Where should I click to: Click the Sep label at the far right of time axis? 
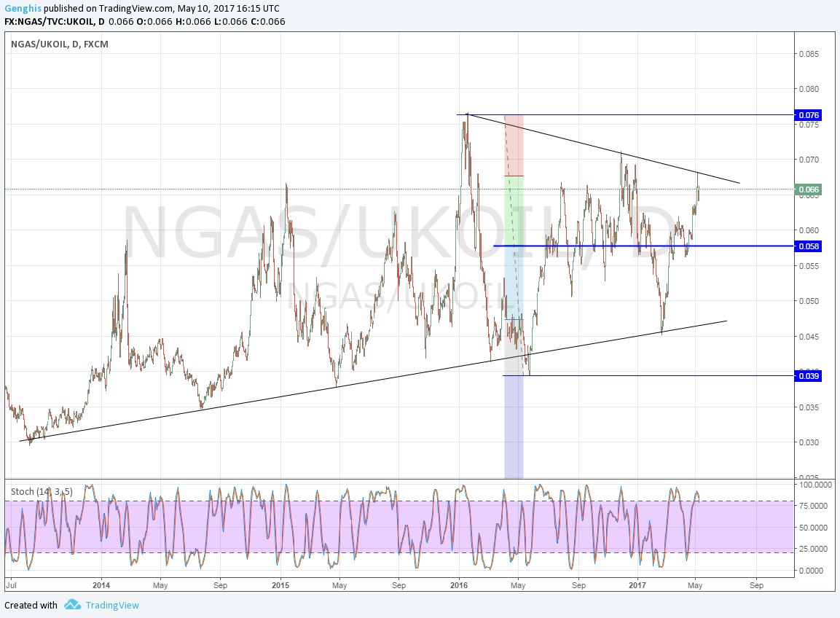click(x=756, y=585)
